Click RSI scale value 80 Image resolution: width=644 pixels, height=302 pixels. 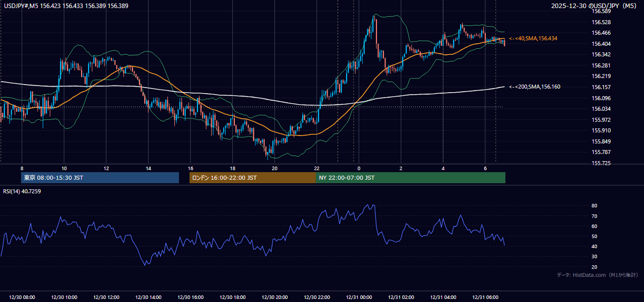(594, 206)
